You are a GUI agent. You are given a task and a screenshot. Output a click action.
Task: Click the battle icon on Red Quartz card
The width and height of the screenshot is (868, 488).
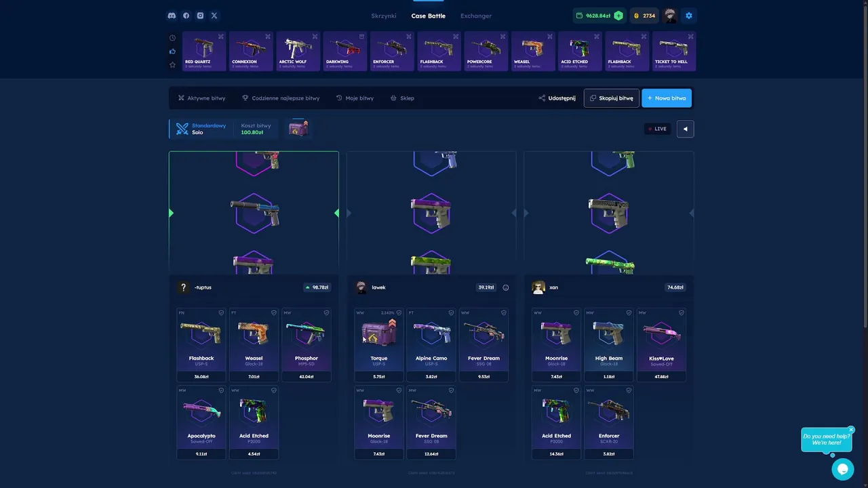[x=220, y=37]
